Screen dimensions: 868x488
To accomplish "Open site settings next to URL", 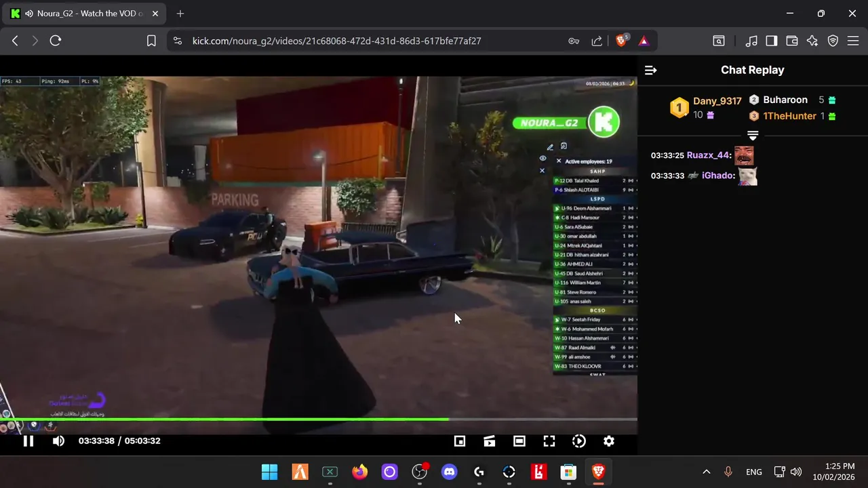I will coord(178,41).
